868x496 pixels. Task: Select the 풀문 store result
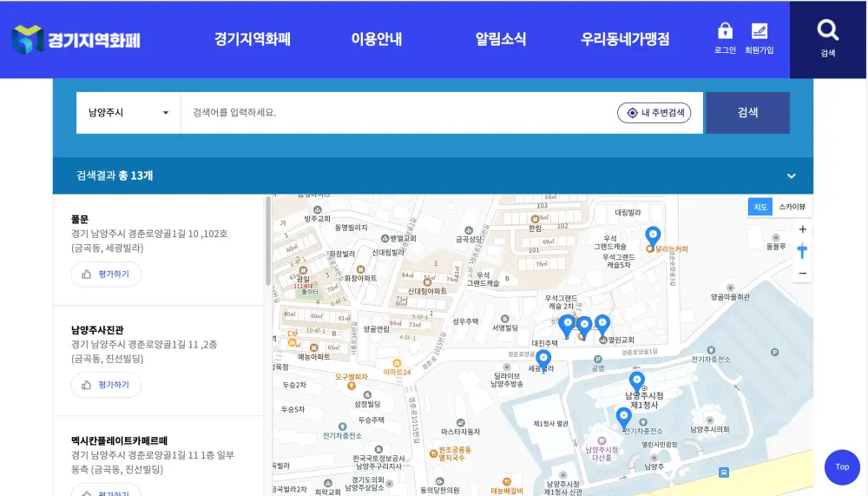pos(80,219)
